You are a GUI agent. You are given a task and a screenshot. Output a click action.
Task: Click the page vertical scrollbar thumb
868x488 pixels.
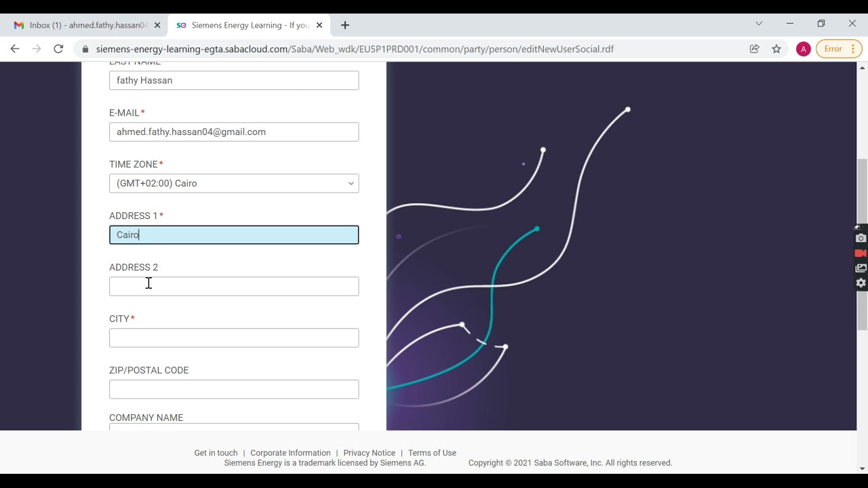pyautogui.click(x=863, y=245)
